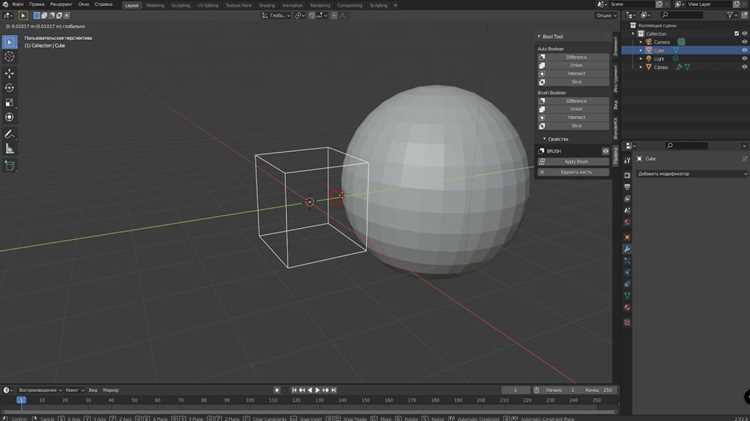Switch to the Layout workspace tab

coord(132,5)
